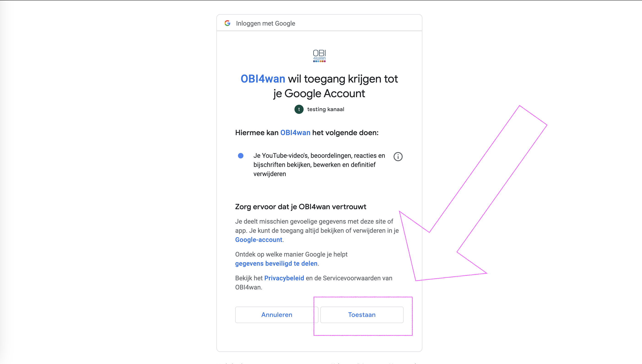Click the round 't' account avatar
642x364 pixels.
[x=299, y=109]
